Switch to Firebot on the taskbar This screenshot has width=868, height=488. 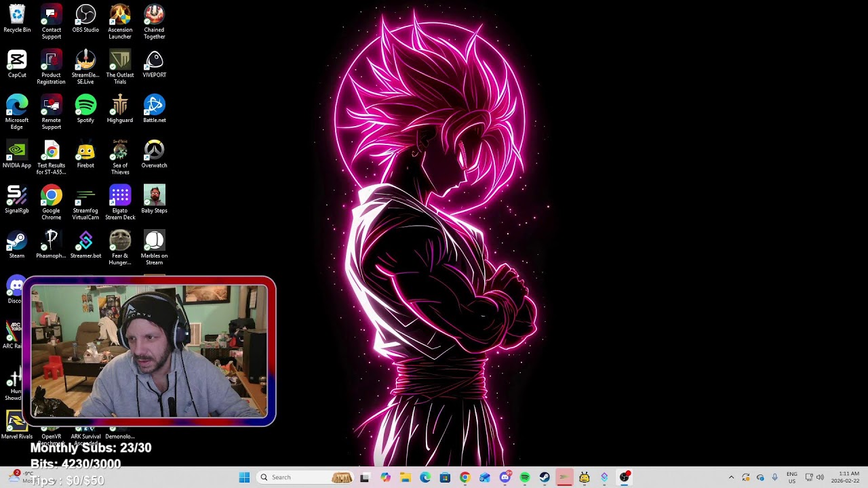[x=585, y=477]
